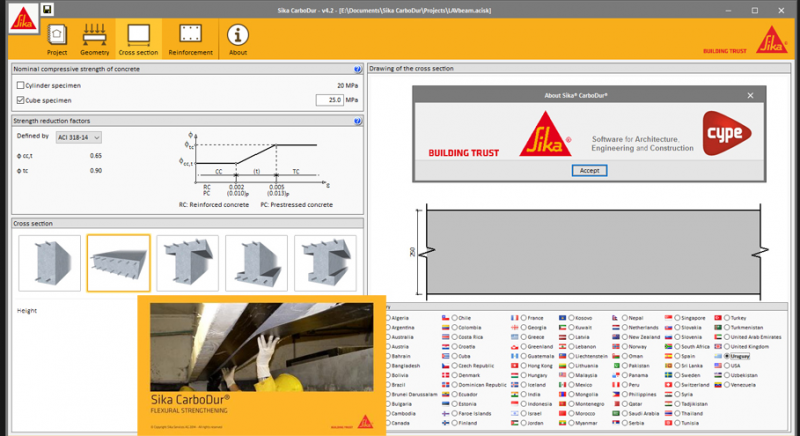Click the Sika logo in About dialog
The height and width of the screenshot is (436, 800).
coord(545,134)
